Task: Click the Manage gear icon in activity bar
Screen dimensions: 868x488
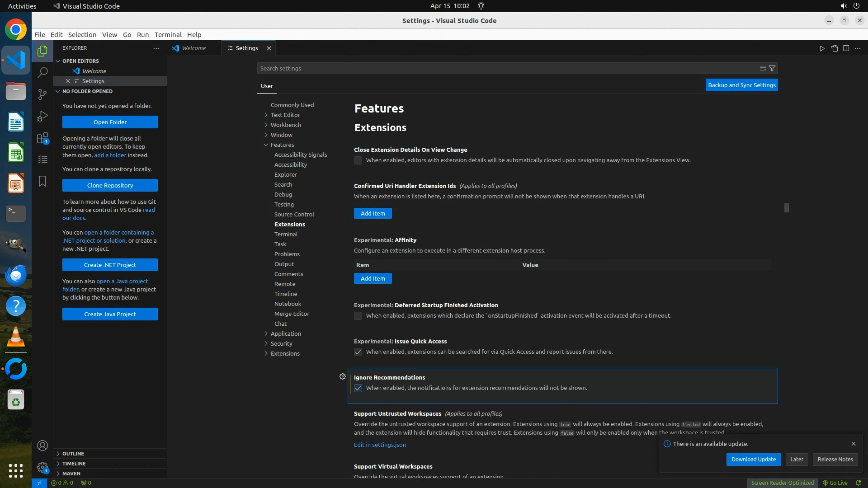Action: (x=42, y=467)
